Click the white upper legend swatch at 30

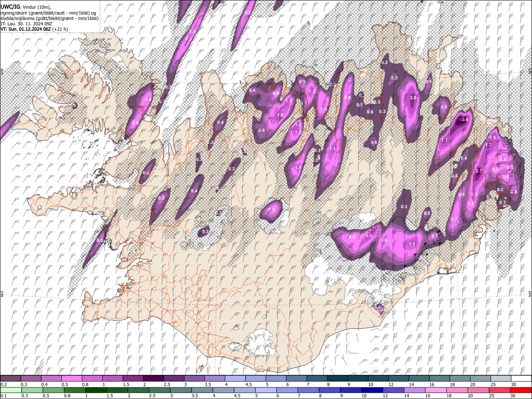pos(522,378)
